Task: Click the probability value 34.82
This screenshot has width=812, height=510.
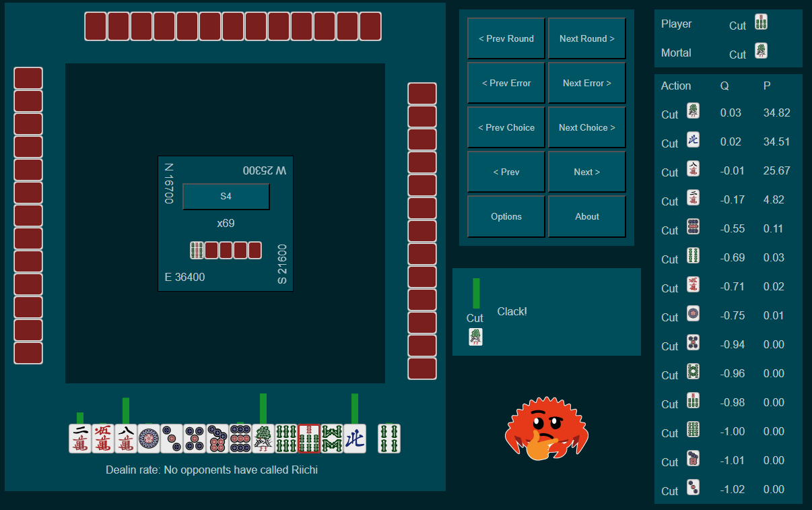Action: pyautogui.click(x=777, y=113)
